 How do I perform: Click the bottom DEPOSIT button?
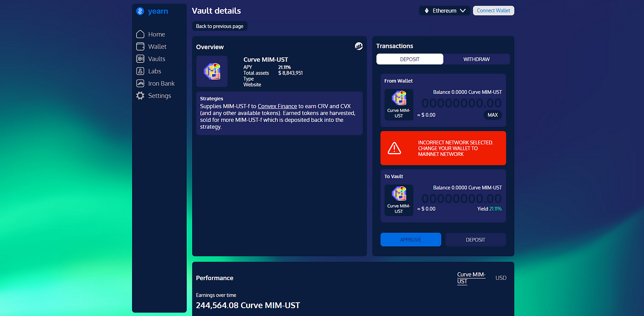[x=476, y=240]
